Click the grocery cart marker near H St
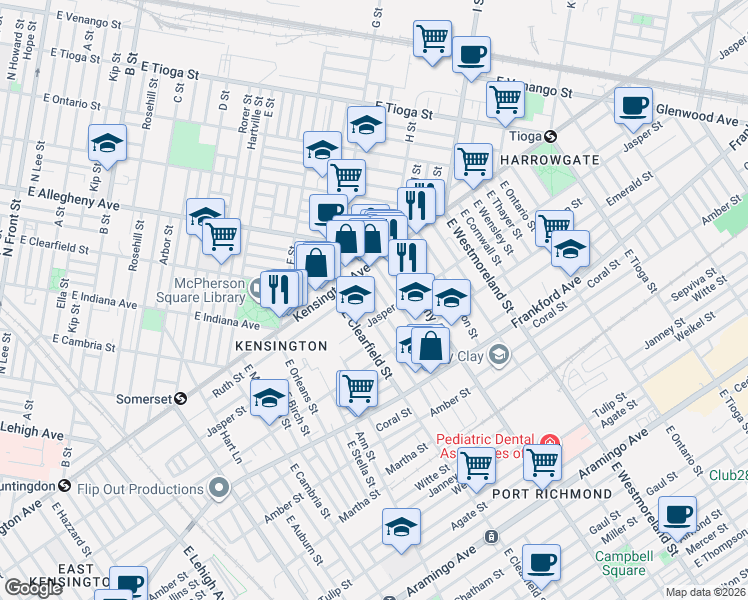Image resolution: width=748 pixels, height=600 pixels. tap(347, 179)
